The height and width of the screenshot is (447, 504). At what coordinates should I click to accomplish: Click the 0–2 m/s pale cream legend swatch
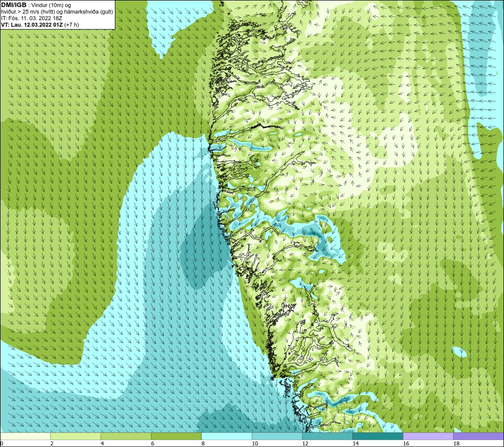tap(25, 436)
